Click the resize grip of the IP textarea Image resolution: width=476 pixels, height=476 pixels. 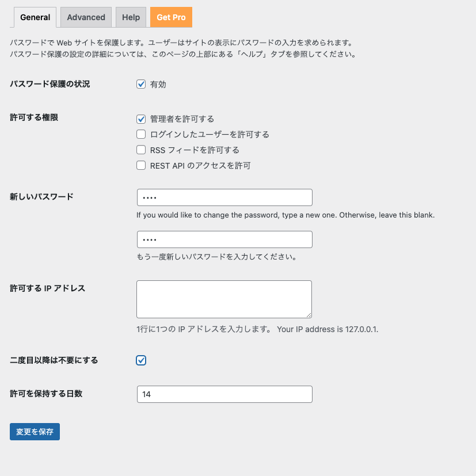point(309,315)
